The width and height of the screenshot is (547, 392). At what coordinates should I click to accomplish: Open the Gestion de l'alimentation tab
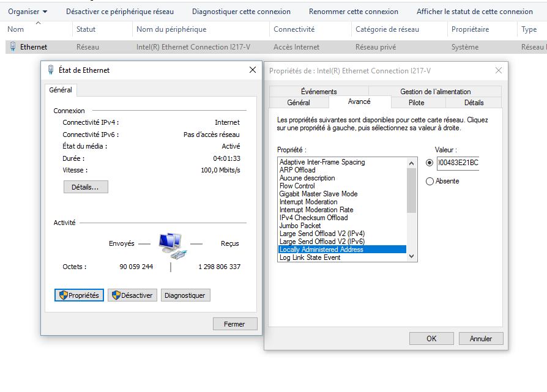point(435,92)
